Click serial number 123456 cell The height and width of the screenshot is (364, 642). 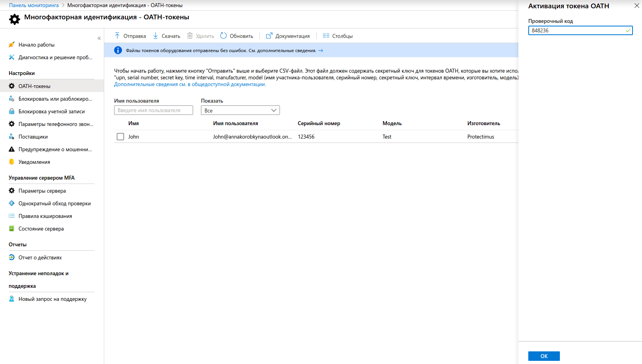pos(306,137)
